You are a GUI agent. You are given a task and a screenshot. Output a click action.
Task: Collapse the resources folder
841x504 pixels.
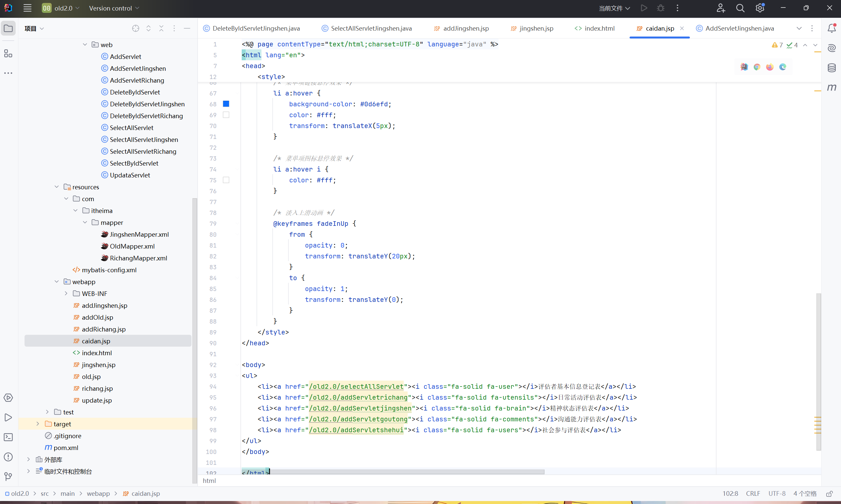[x=57, y=187]
